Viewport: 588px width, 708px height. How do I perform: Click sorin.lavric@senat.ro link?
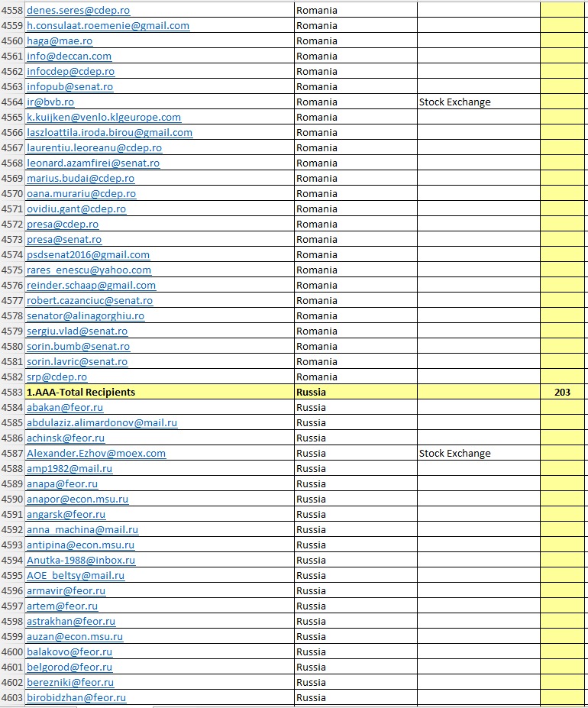point(77,362)
